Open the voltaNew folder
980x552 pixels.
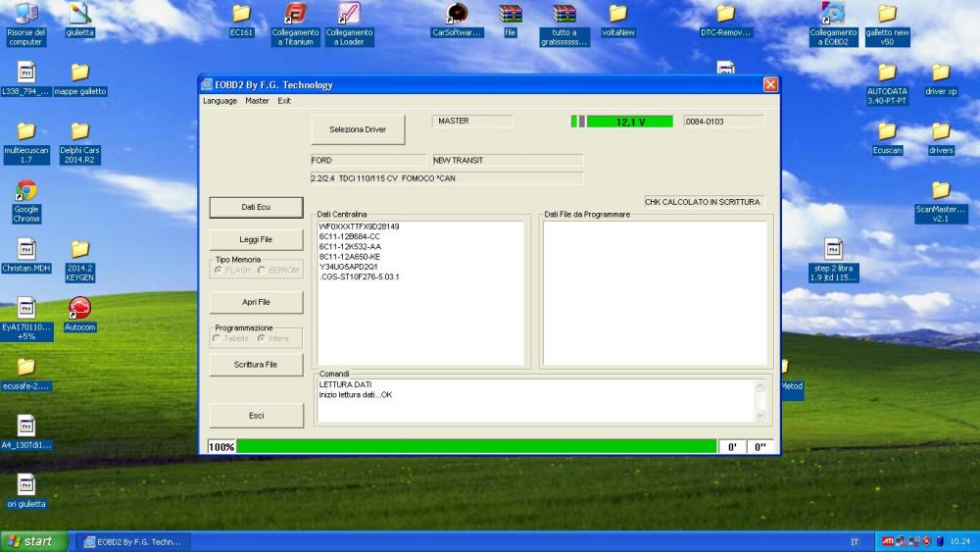coord(618,20)
